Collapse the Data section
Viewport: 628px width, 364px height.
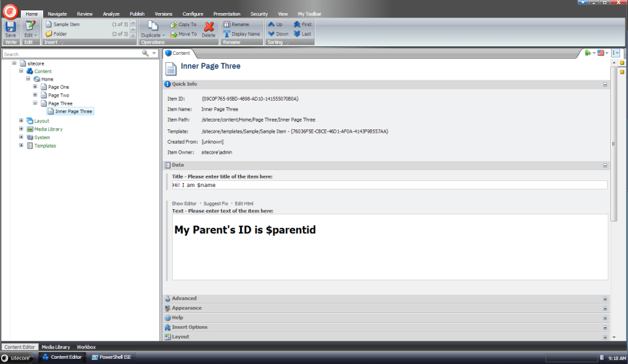tap(605, 165)
